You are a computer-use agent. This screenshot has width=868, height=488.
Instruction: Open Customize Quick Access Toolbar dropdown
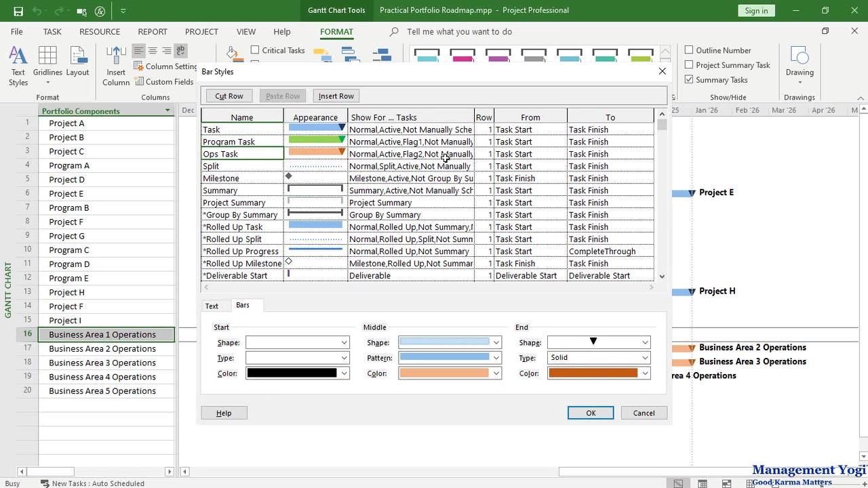tap(123, 11)
